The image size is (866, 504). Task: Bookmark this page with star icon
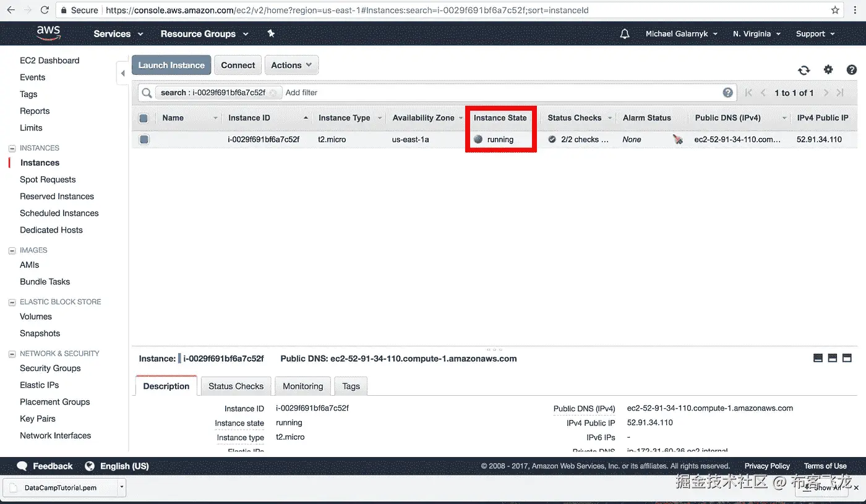[835, 10]
